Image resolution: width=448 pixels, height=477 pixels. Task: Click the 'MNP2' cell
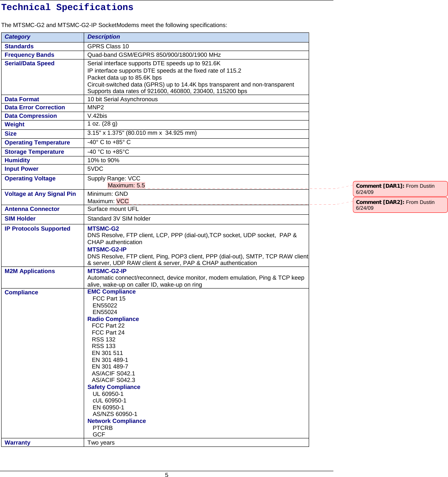95,107
